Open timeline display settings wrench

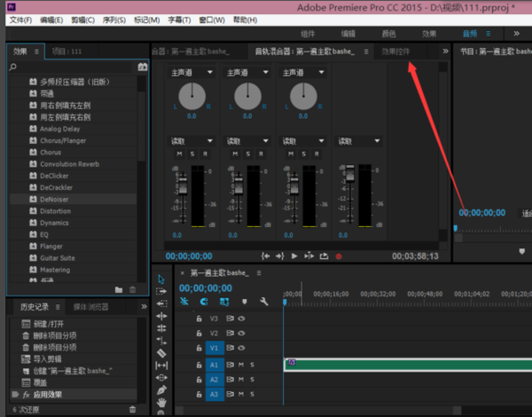(x=264, y=301)
